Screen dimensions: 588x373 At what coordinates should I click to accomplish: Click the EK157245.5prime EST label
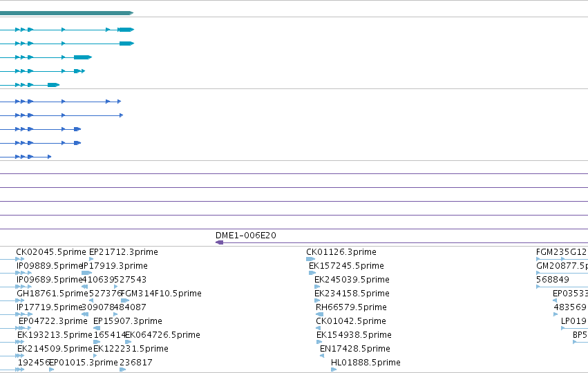pos(346,266)
